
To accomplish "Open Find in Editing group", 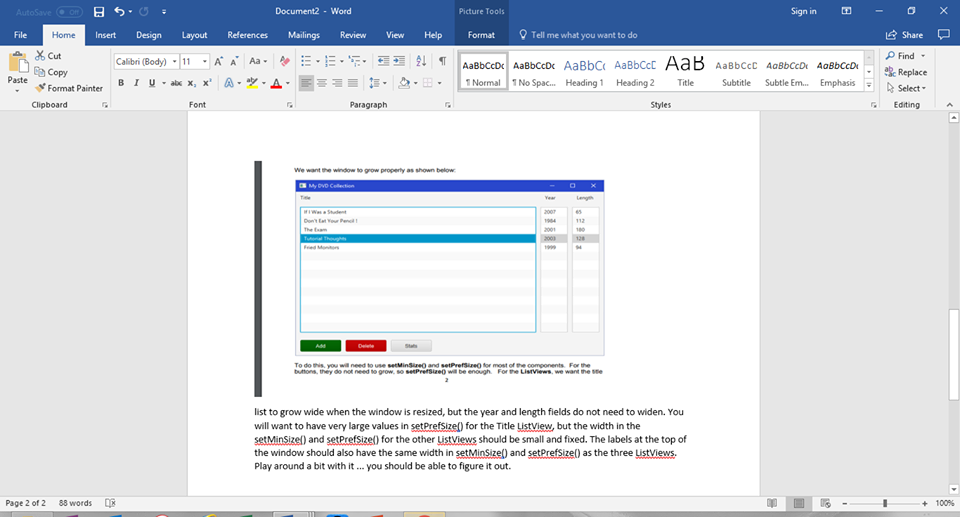I will click(900, 56).
